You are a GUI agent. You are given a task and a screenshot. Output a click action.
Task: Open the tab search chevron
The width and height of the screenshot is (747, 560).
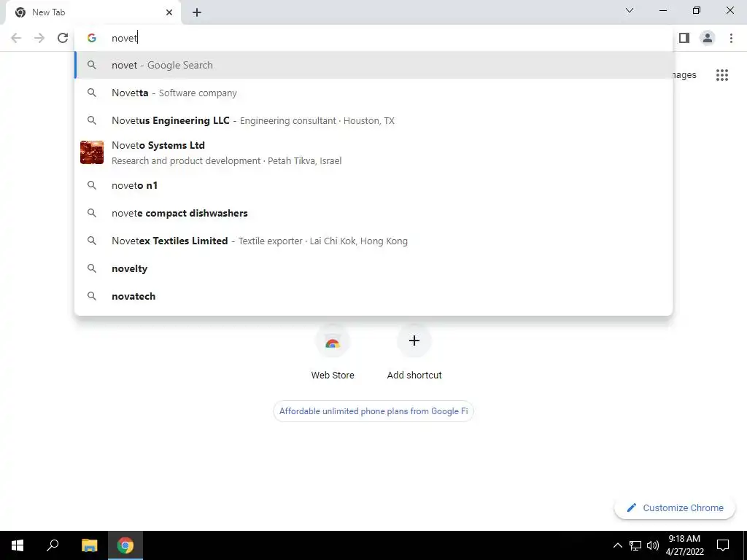[x=630, y=10]
